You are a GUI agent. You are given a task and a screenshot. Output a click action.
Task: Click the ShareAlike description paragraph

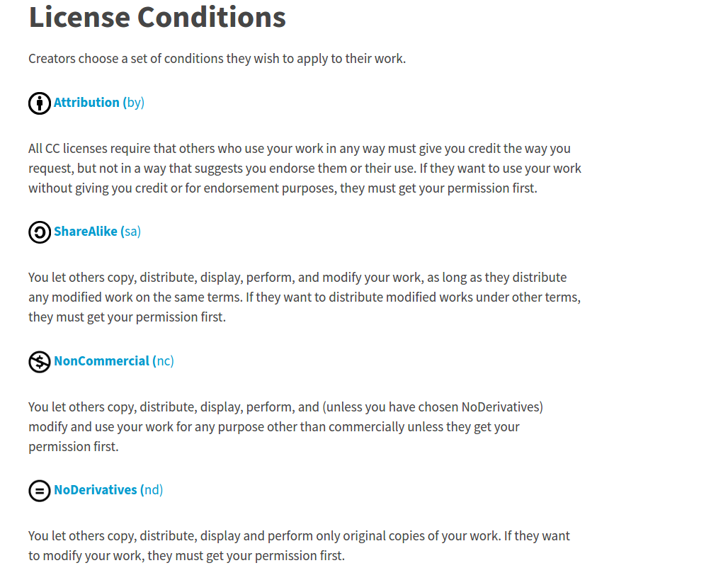pyautogui.click(x=305, y=297)
